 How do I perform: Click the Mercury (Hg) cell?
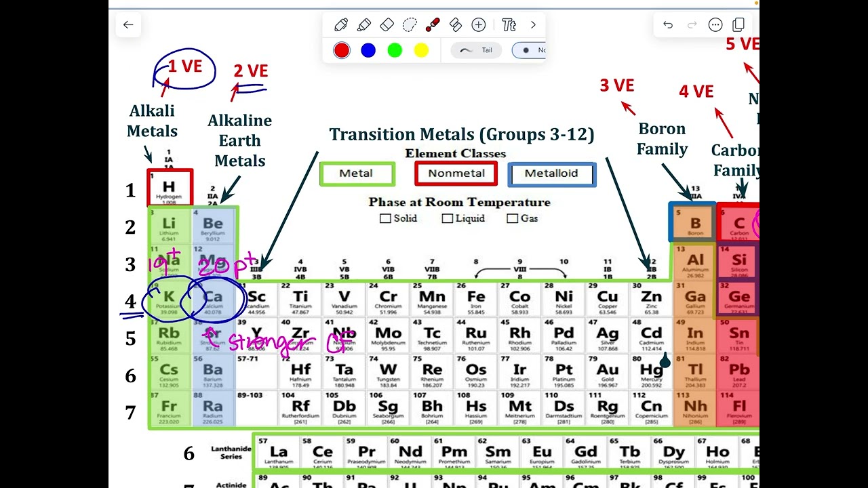point(651,373)
